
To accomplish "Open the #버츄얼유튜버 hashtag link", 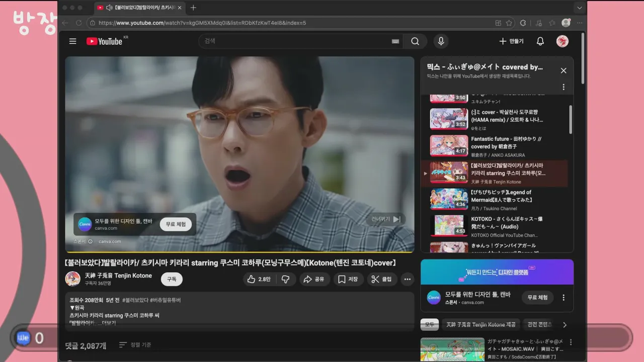I will click(x=166, y=300).
